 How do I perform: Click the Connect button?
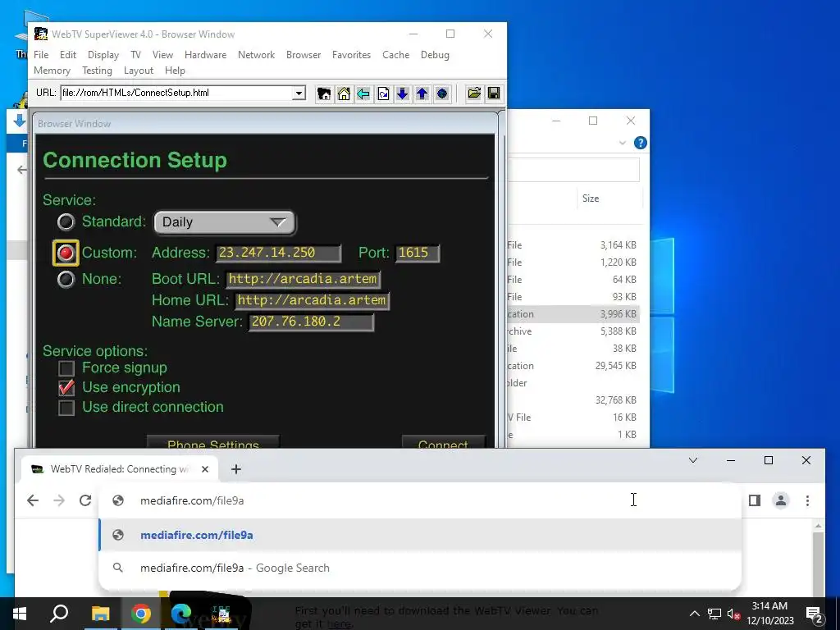(x=444, y=442)
